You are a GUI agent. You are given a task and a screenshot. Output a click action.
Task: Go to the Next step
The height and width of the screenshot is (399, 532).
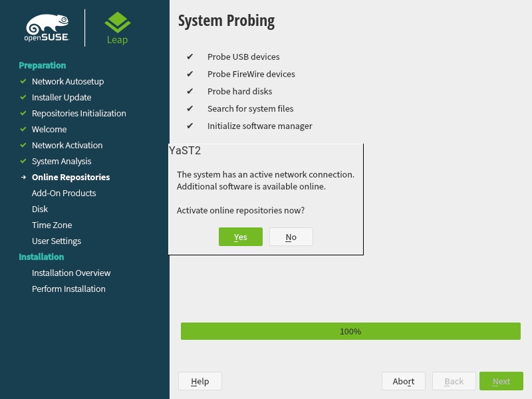(x=501, y=381)
